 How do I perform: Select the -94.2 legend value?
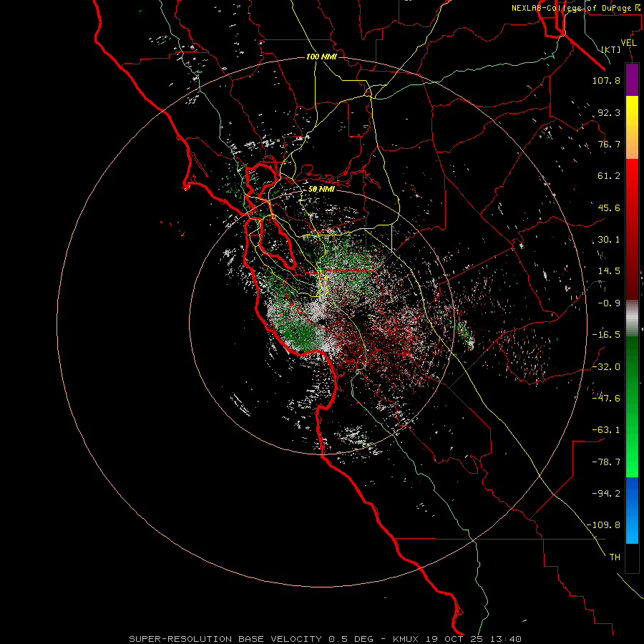606,493
